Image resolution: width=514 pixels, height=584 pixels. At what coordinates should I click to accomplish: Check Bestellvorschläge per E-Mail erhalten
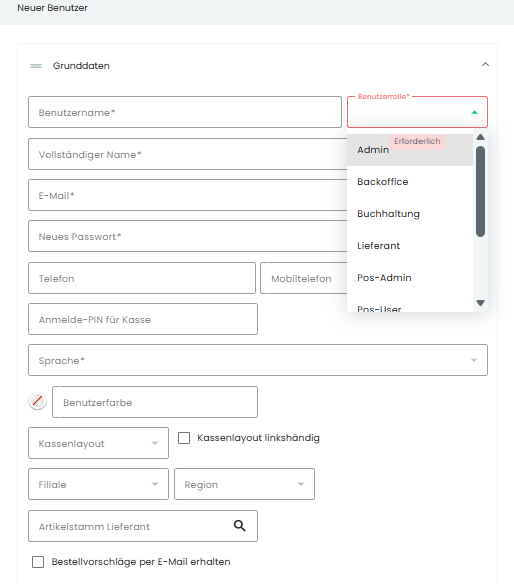[x=38, y=562]
